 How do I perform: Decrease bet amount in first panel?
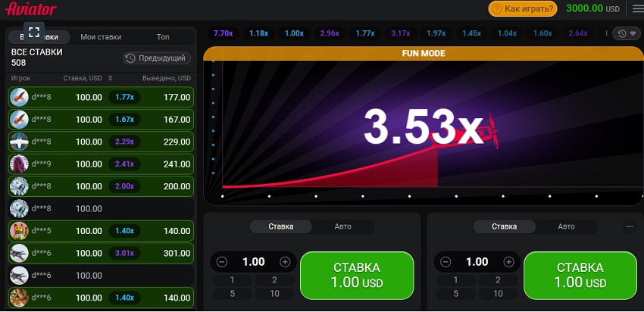point(222,262)
